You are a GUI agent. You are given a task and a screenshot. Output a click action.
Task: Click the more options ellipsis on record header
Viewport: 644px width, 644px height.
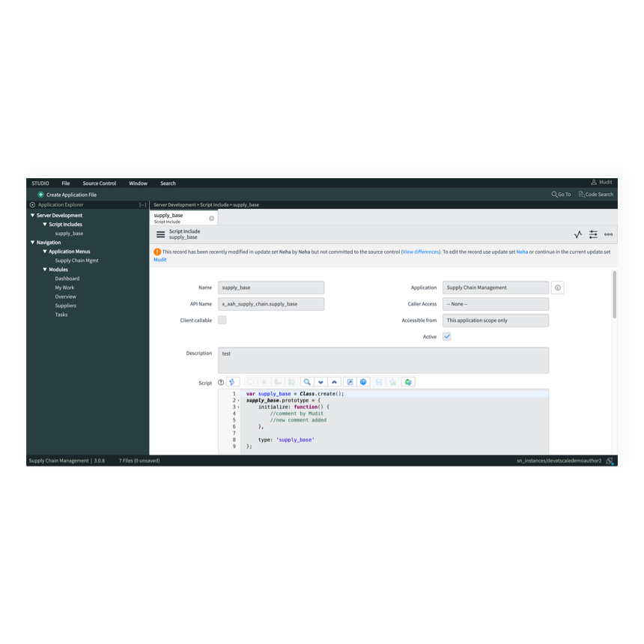tap(609, 234)
